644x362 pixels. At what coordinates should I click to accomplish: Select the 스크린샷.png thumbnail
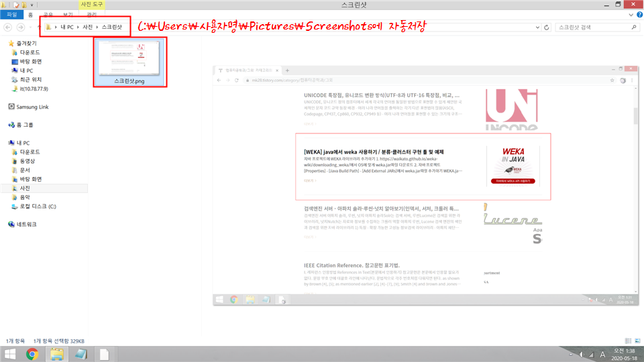pos(129,62)
